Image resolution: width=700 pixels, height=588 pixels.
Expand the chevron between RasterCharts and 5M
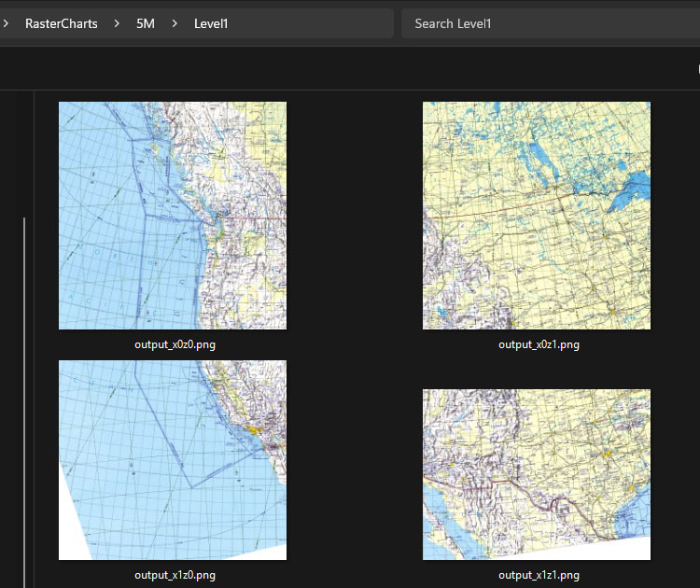[x=117, y=23]
